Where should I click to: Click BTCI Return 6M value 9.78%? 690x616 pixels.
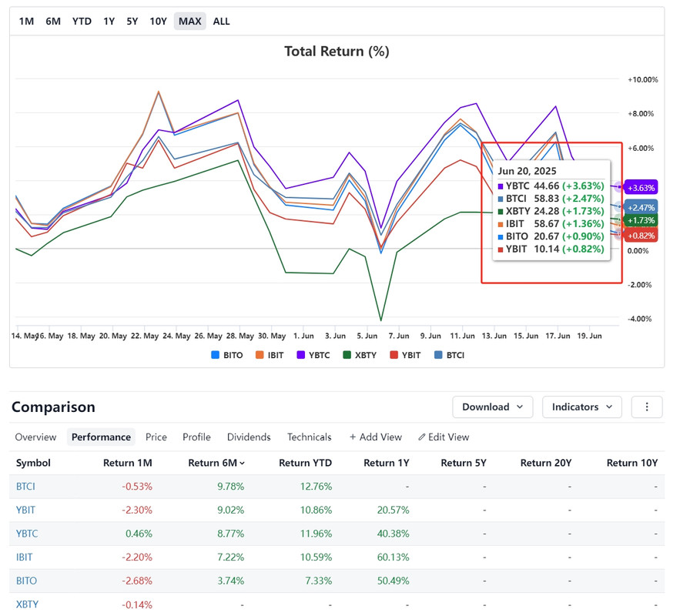pos(230,487)
